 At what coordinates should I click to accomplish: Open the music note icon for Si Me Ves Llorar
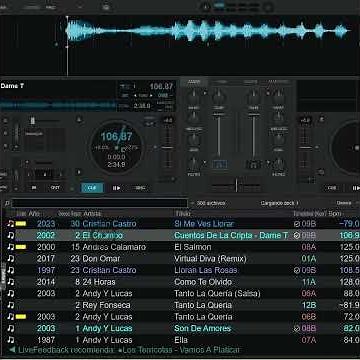click(x=11, y=224)
